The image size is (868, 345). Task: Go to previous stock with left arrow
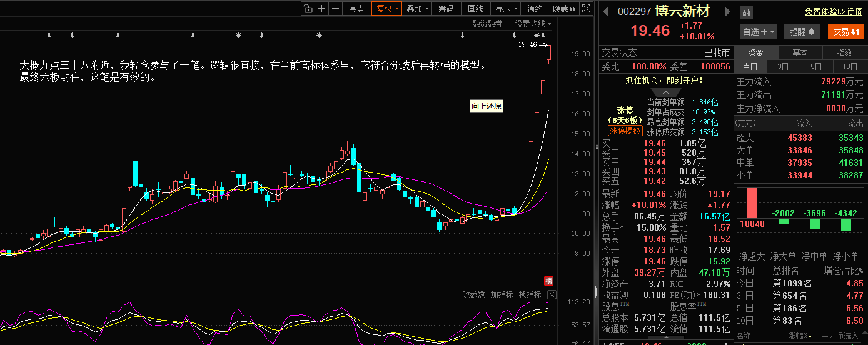605,11
